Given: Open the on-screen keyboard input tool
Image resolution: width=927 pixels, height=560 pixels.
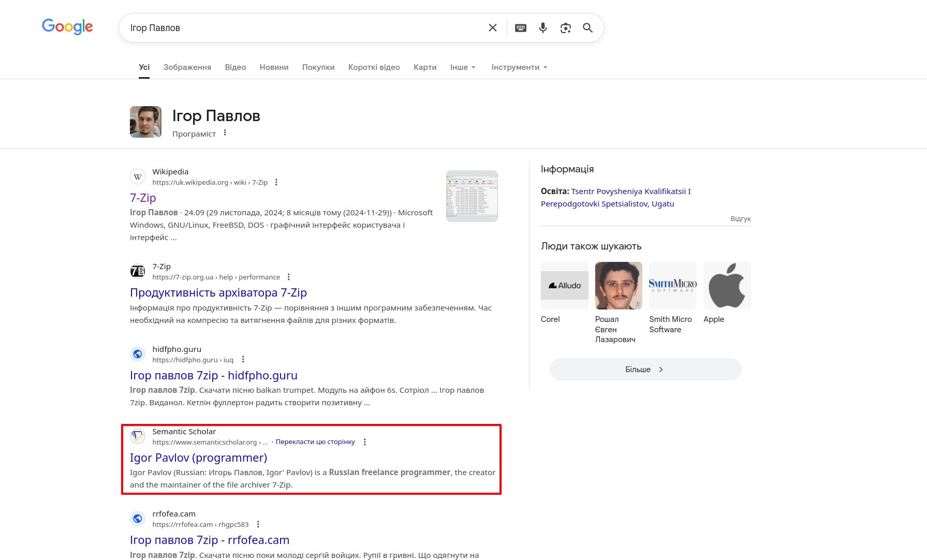Looking at the screenshot, I should 521,28.
